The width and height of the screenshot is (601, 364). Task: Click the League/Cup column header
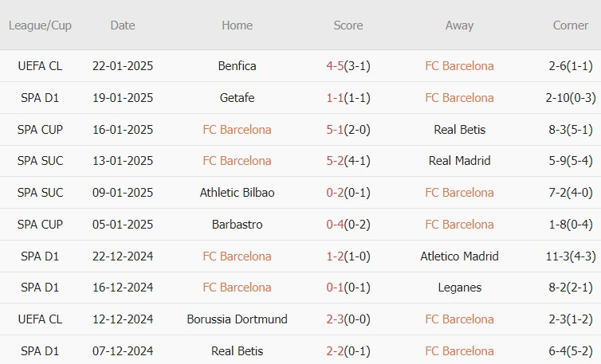click(x=40, y=25)
